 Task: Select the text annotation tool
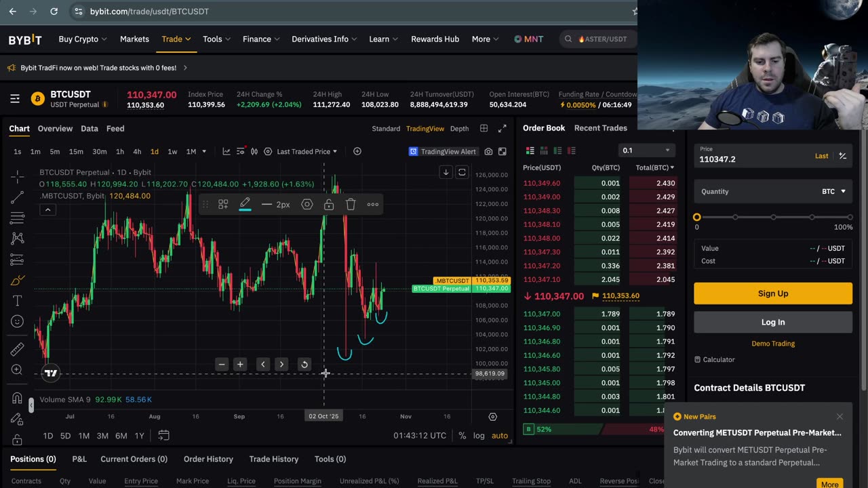(x=18, y=300)
